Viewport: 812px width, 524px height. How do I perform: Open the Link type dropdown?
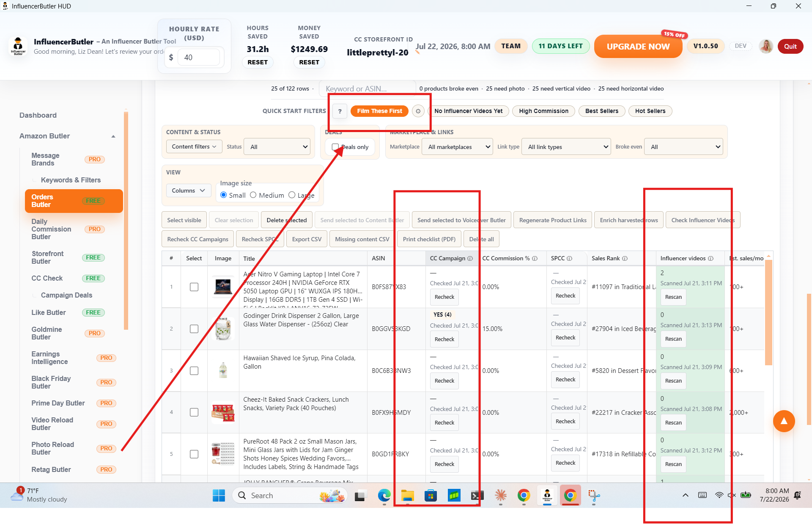[566, 147]
